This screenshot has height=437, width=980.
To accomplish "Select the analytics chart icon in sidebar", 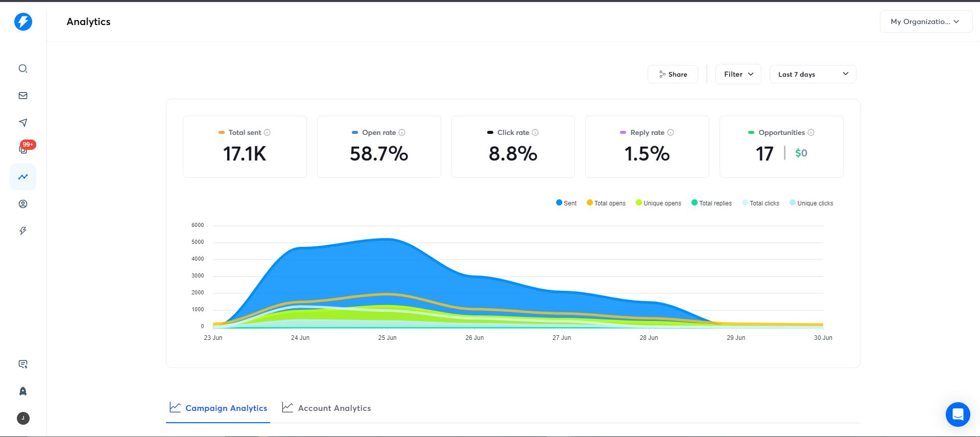I will coord(23,177).
